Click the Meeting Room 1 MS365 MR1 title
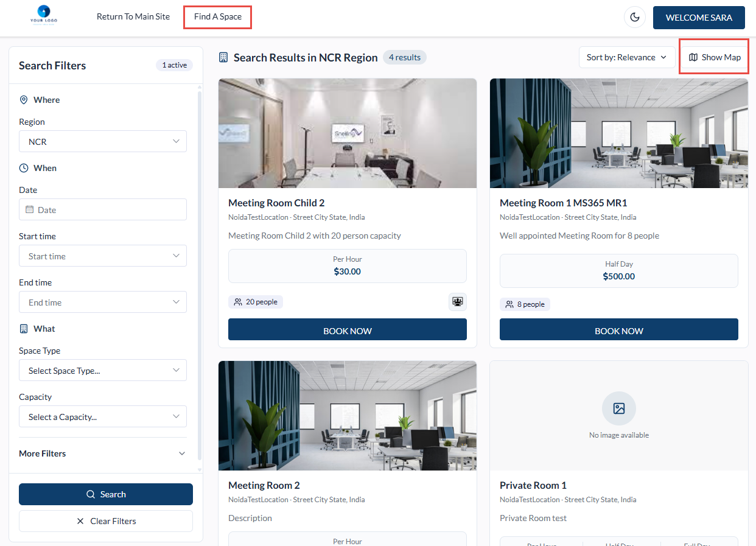This screenshot has height=546, width=756. 563,203
